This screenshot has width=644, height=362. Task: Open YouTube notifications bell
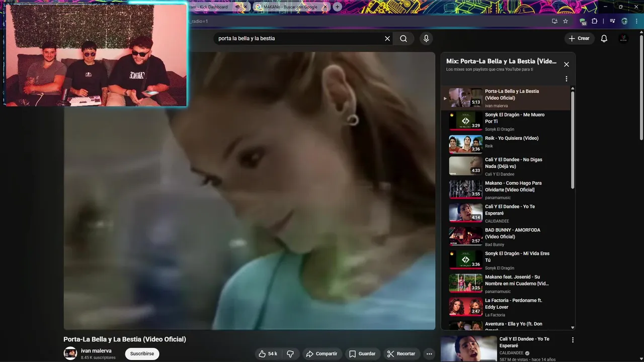[604, 38]
